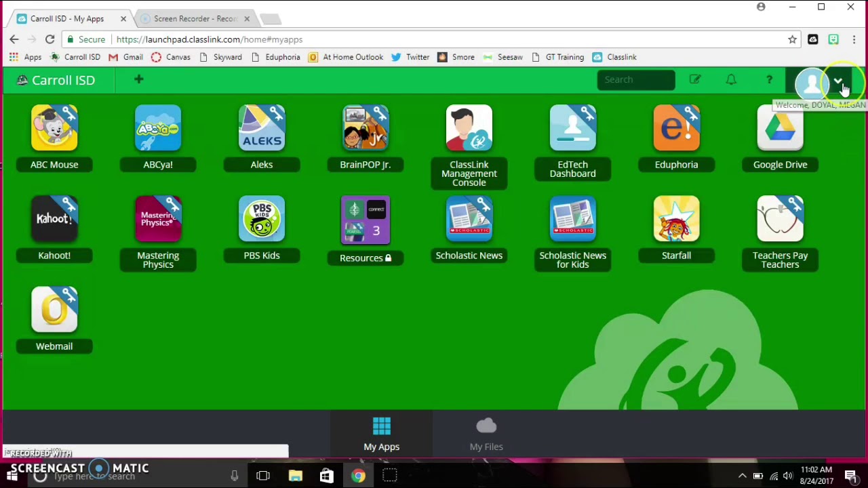Open Google Drive app
The image size is (868, 488).
click(781, 128)
